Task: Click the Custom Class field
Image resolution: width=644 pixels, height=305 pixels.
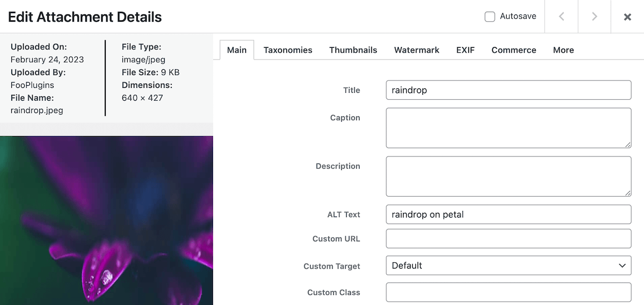Action: pyautogui.click(x=508, y=292)
